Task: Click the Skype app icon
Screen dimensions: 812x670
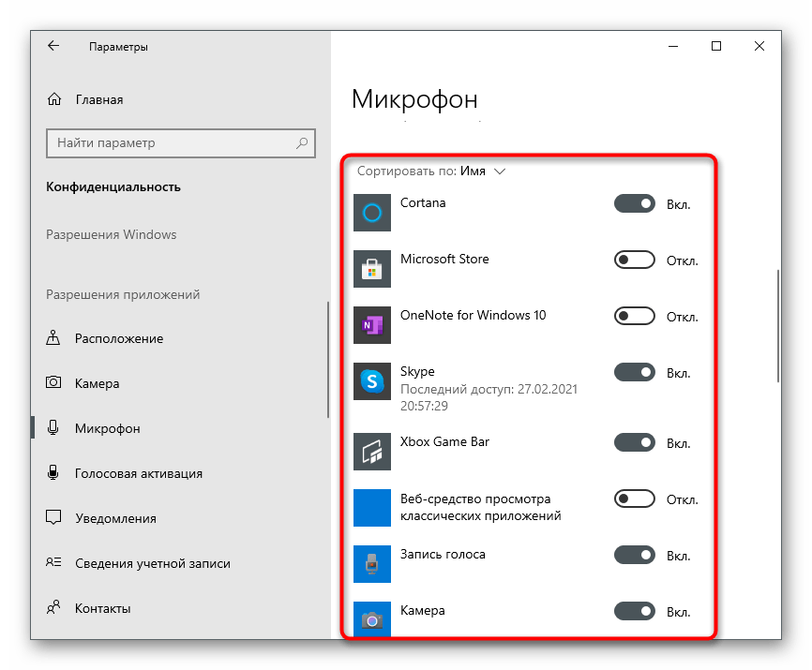Action: click(x=371, y=381)
